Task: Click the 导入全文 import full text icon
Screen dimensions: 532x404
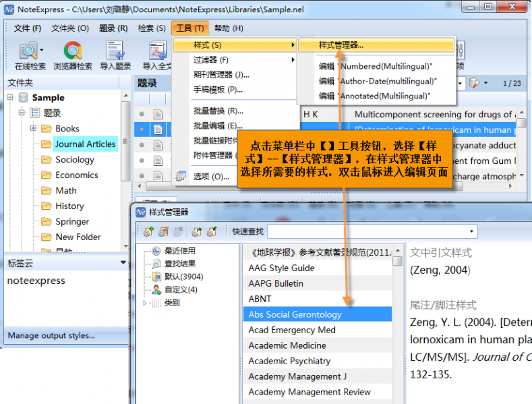Action: (x=158, y=51)
